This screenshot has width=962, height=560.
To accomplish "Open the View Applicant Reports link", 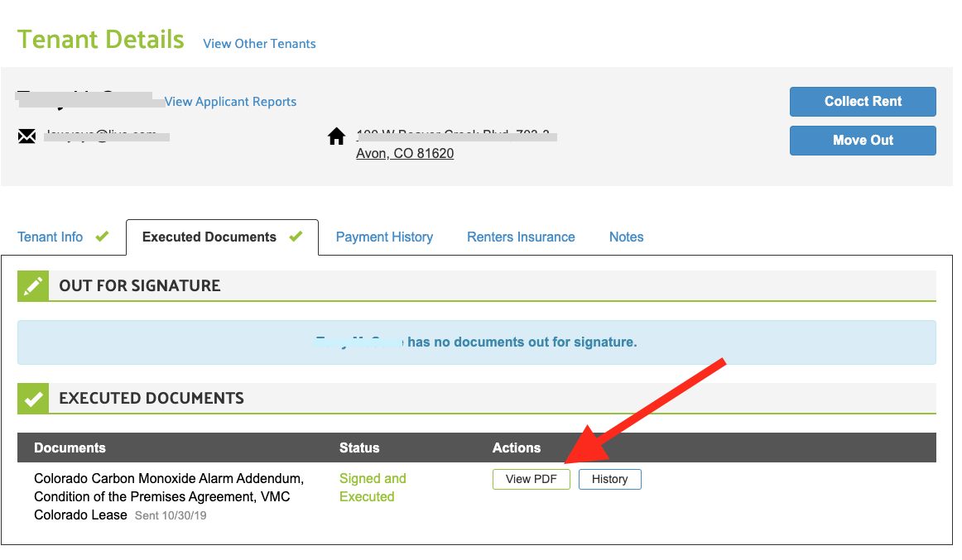I will tap(230, 102).
